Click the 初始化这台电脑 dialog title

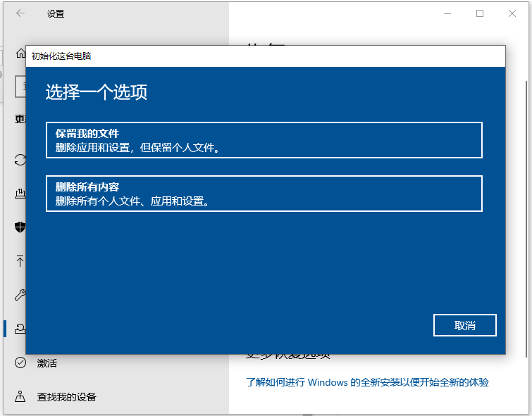(x=61, y=56)
